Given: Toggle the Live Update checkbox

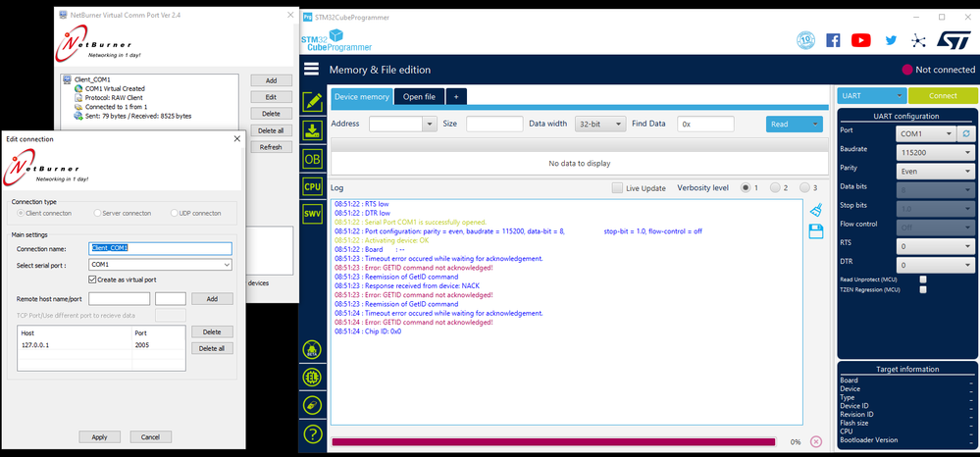Looking at the screenshot, I should (617, 187).
